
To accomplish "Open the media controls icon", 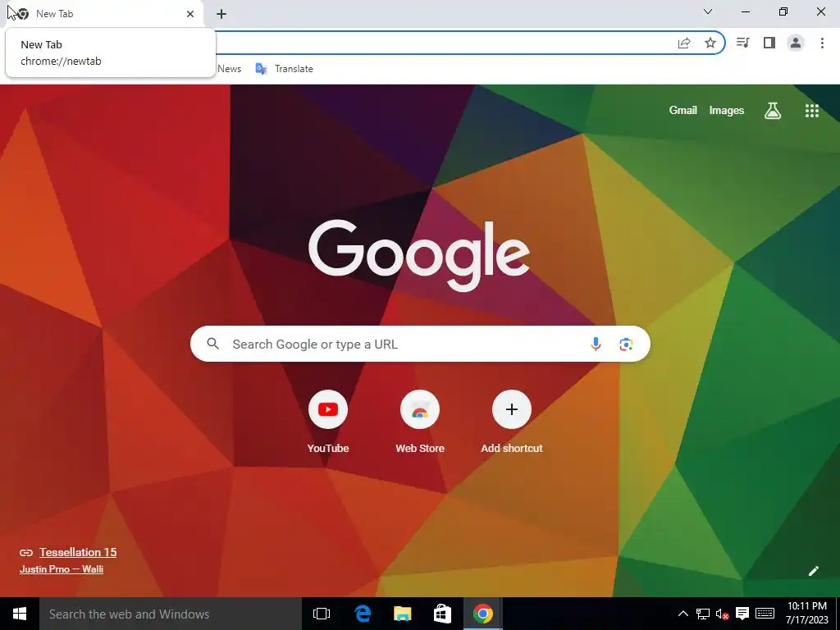I will point(742,43).
